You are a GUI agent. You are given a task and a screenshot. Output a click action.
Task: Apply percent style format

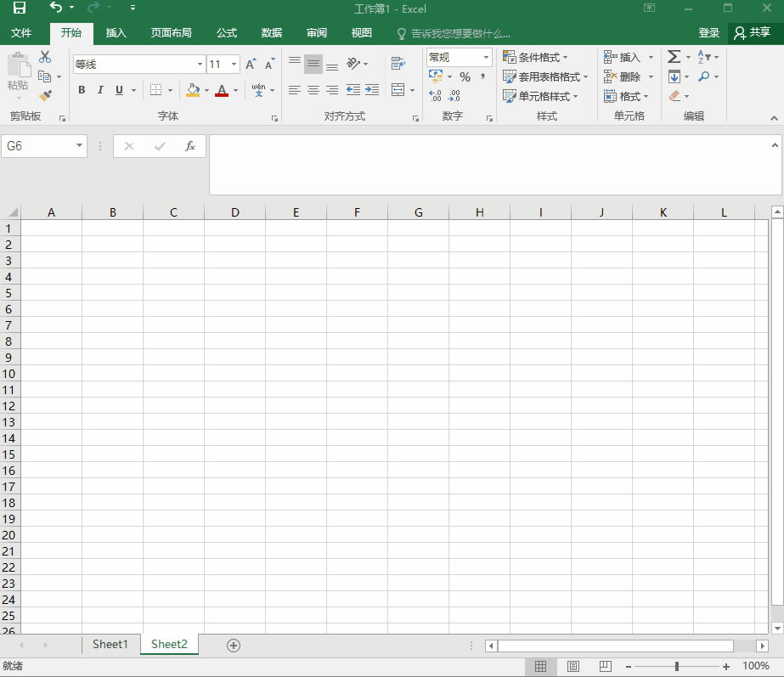click(x=465, y=76)
